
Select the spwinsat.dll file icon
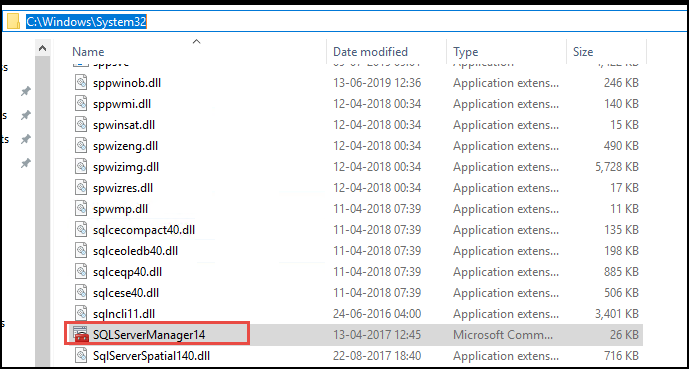(81, 125)
